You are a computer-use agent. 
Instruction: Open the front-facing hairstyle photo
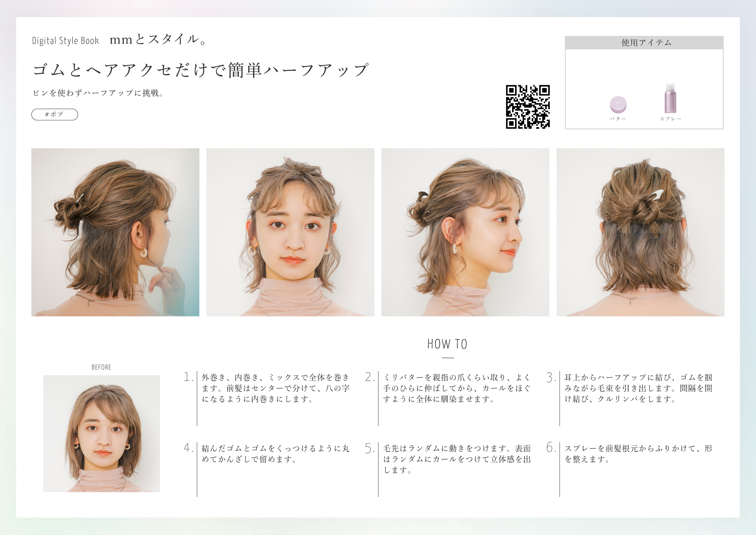coord(290,232)
